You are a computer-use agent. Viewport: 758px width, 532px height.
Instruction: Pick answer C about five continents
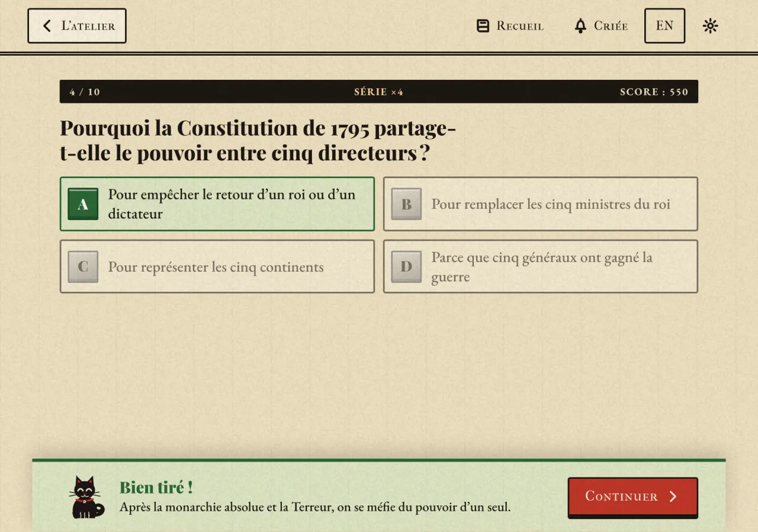[217, 266]
